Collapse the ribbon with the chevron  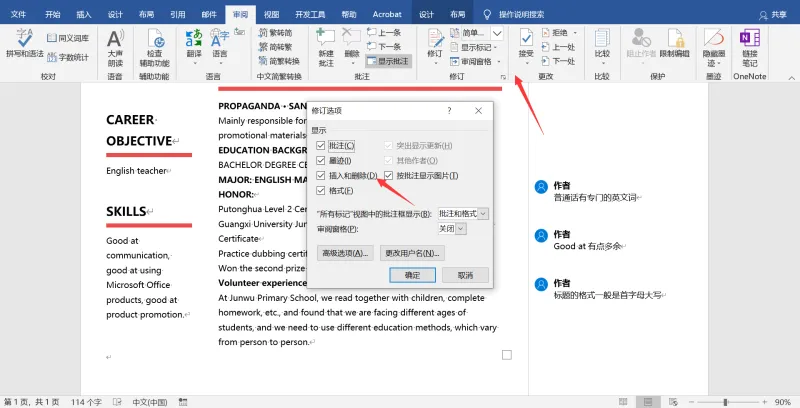click(x=791, y=78)
